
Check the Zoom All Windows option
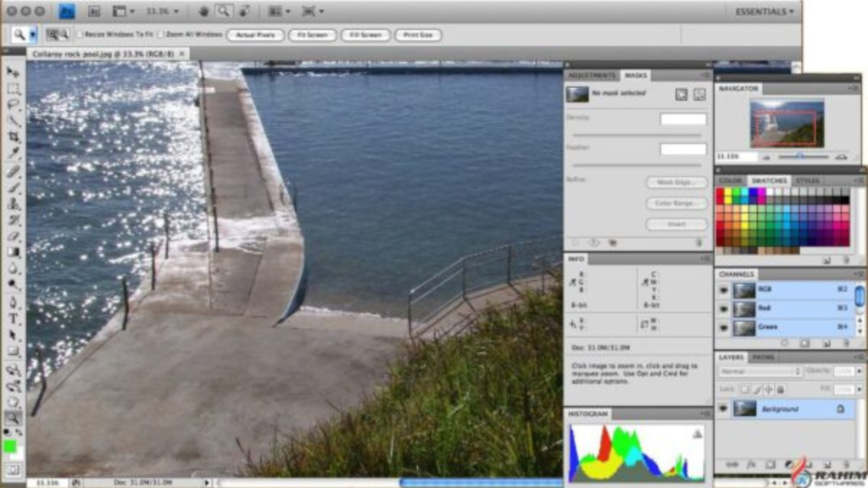pyautogui.click(x=161, y=35)
